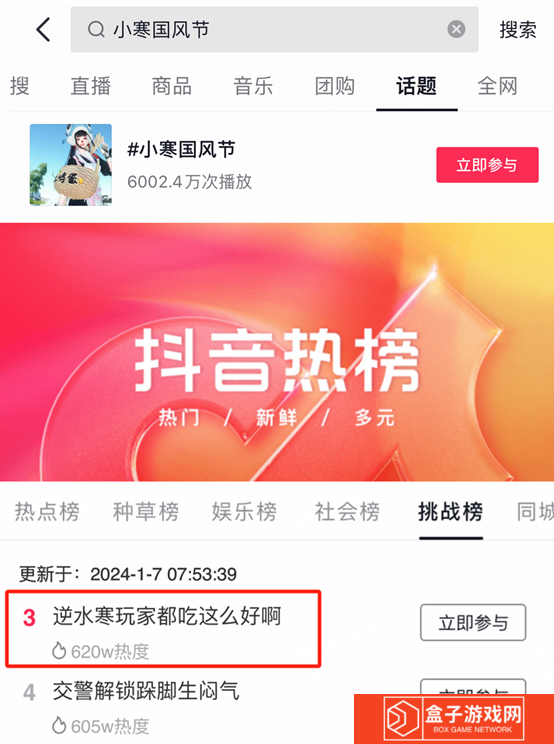Image resolution: width=554 pixels, height=744 pixels.
Task: Open the 热点榜 ranking tab
Action: 47,512
